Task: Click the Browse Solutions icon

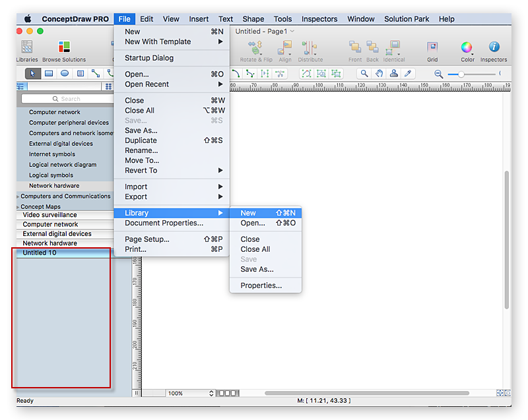Action: point(64,47)
